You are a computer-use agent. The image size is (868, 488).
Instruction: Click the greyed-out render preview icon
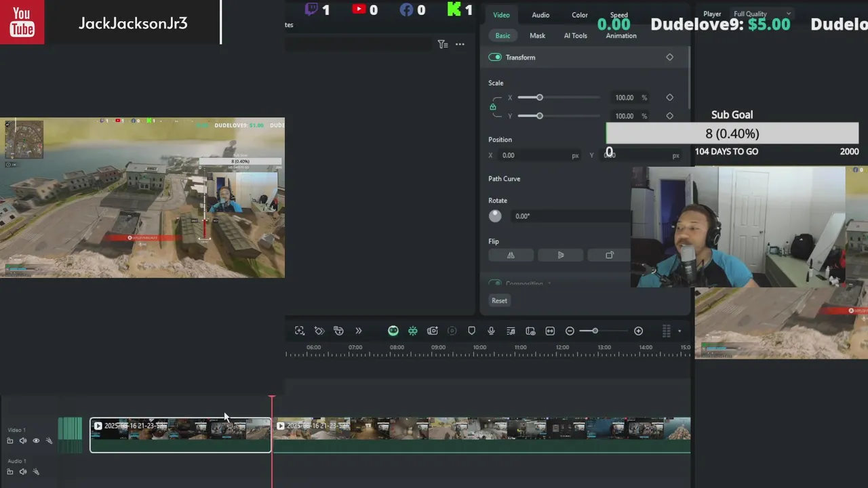point(452,331)
